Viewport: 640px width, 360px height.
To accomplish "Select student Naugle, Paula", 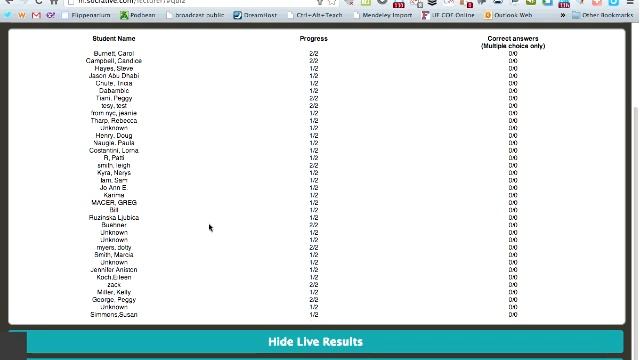I will coord(114,143).
